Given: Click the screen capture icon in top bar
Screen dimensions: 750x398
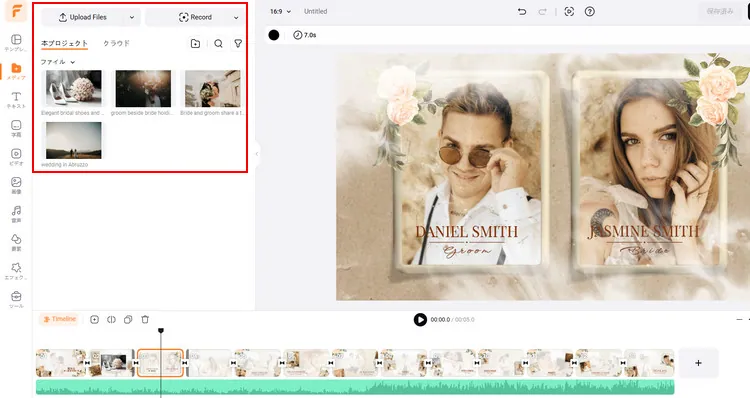Looking at the screenshot, I should point(569,11).
